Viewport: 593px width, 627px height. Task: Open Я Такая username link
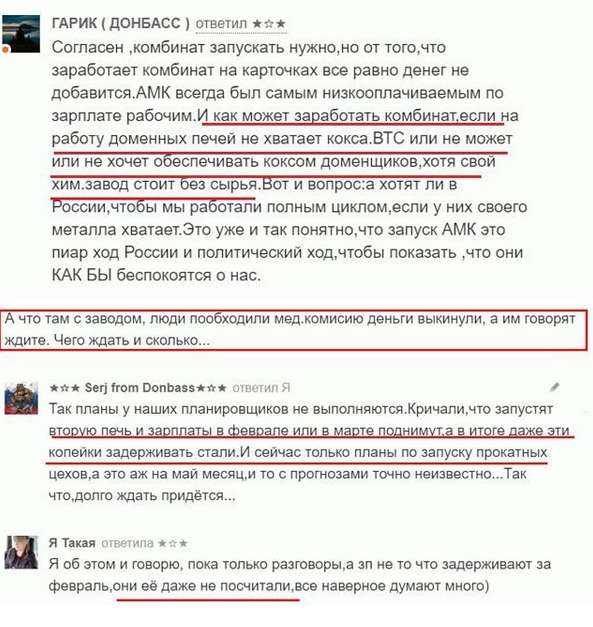coord(72,543)
